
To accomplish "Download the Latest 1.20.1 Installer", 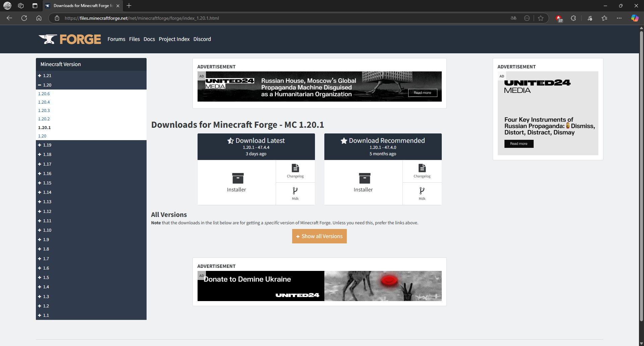I will (x=236, y=182).
